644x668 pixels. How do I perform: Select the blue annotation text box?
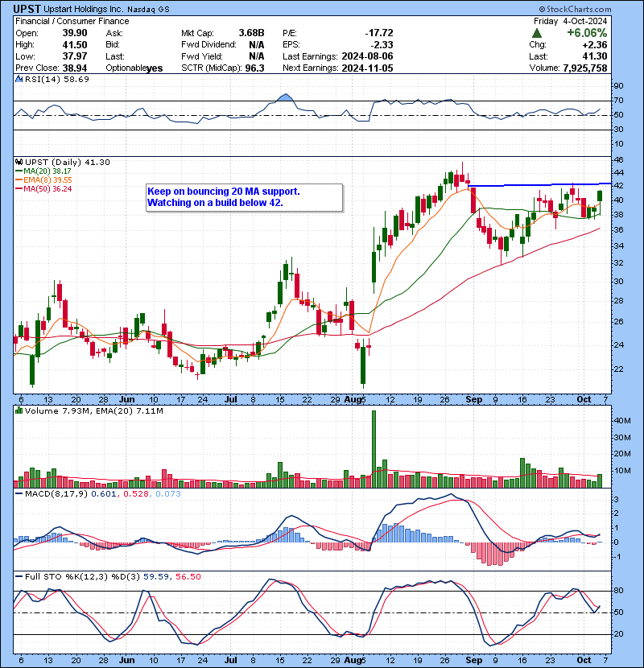(x=244, y=197)
